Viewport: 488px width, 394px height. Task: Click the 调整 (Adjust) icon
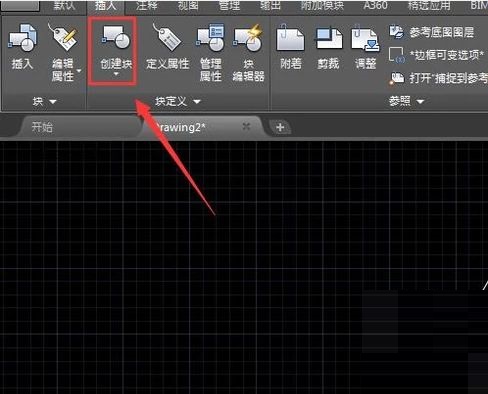coord(365,39)
